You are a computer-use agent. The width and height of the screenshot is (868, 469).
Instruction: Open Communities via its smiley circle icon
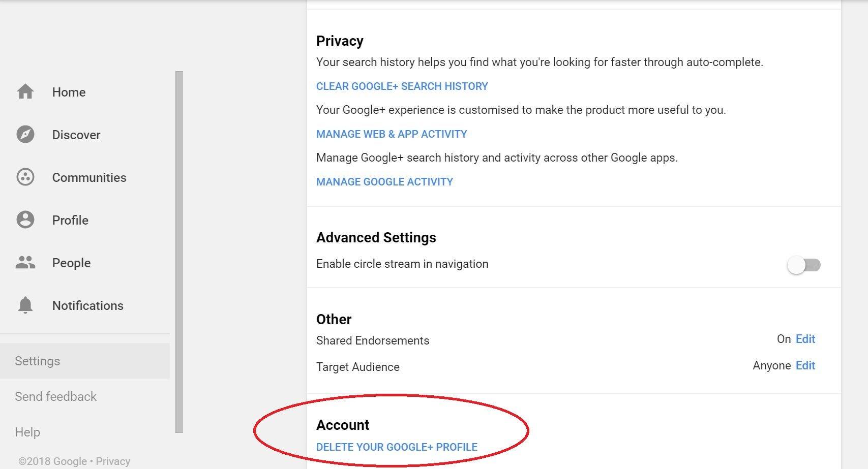click(x=24, y=177)
